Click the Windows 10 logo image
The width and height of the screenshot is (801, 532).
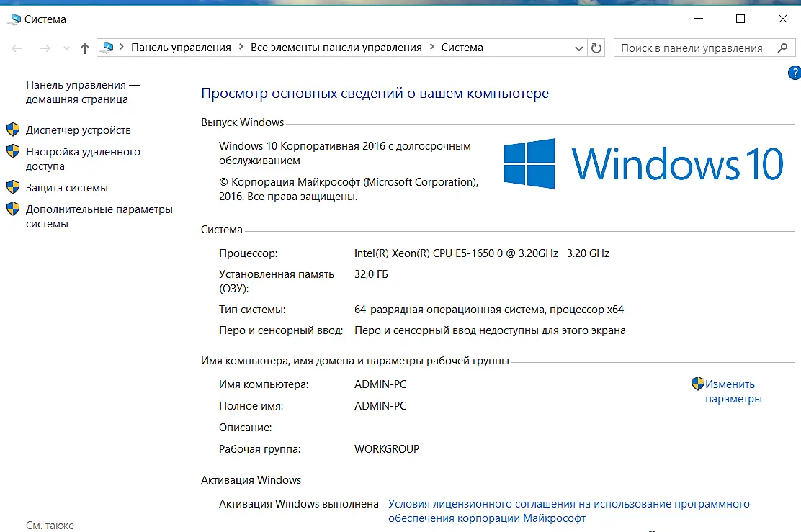click(x=643, y=163)
